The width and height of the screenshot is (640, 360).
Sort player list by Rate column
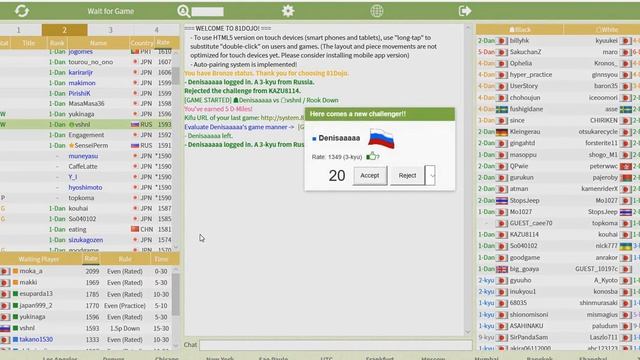click(x=163, y=42)
